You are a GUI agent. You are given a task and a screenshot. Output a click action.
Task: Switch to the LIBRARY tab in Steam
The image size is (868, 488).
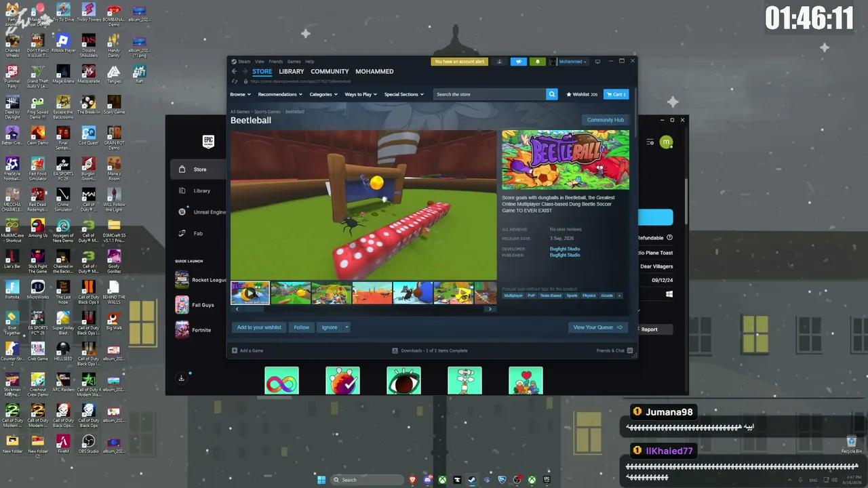click(x=292, y=71)
